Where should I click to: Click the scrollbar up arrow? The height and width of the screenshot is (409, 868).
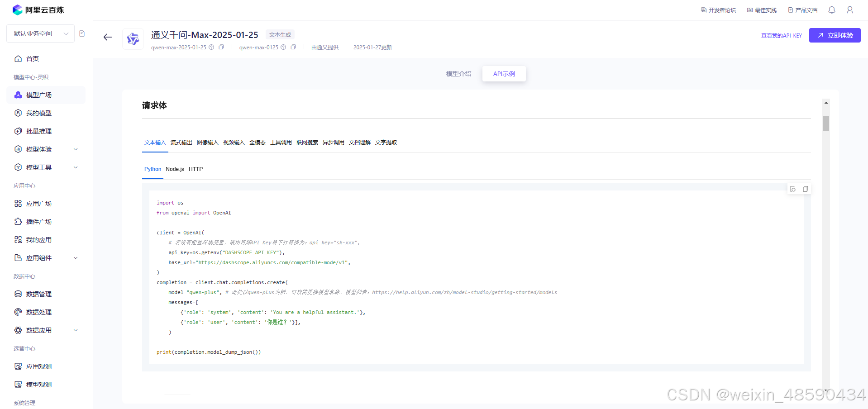click(826, 103)
